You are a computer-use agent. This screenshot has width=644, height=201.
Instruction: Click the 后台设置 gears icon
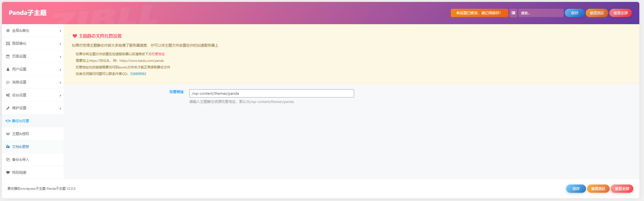[x=8, y=95]
